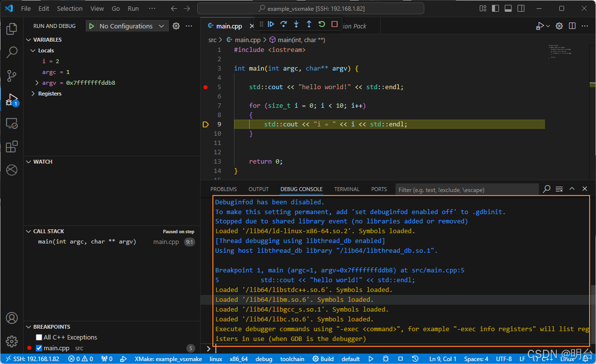This screenshot has height=364, width=596.
Task: Remove the breakpoint at line 5
Action: (206, 87)
